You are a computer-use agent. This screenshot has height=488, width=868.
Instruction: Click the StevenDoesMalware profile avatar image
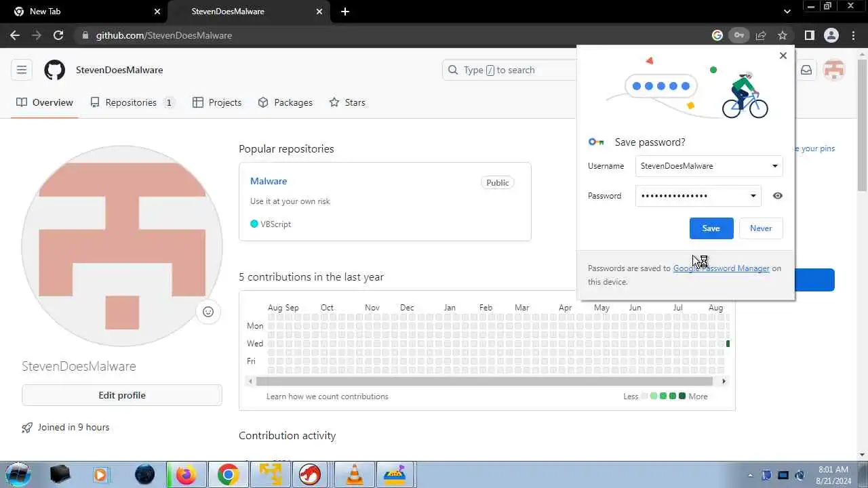[x=122, y=245]
